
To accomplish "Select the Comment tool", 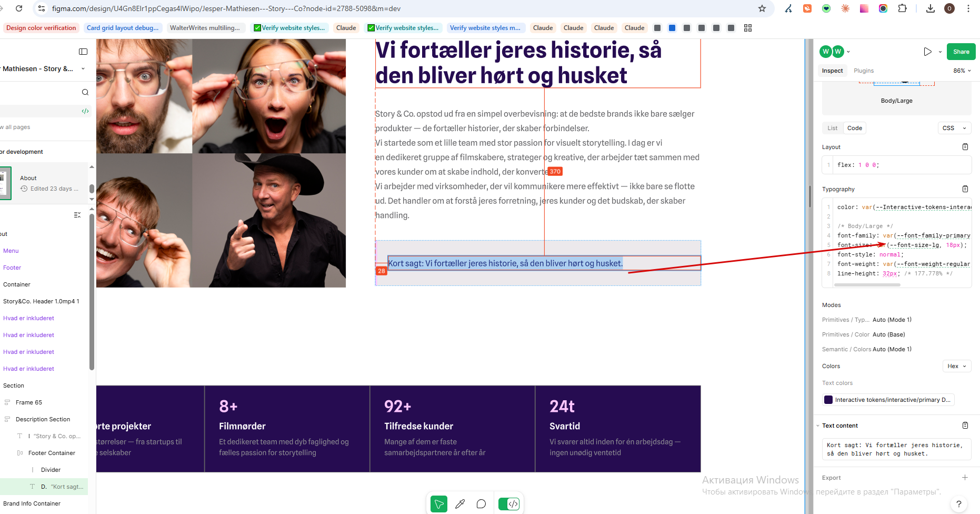I will (x=481, y=504).
